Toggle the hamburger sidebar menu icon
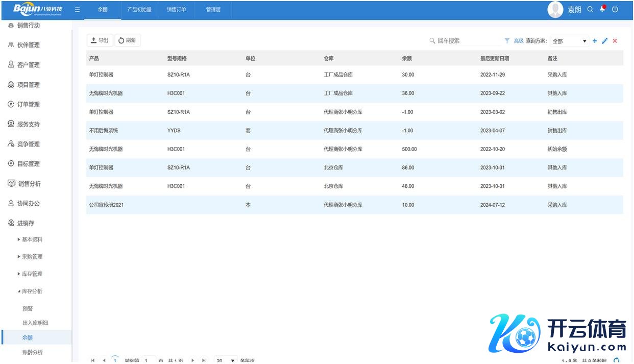The width and height of the screenshot is (634, 364). (77, 10)
